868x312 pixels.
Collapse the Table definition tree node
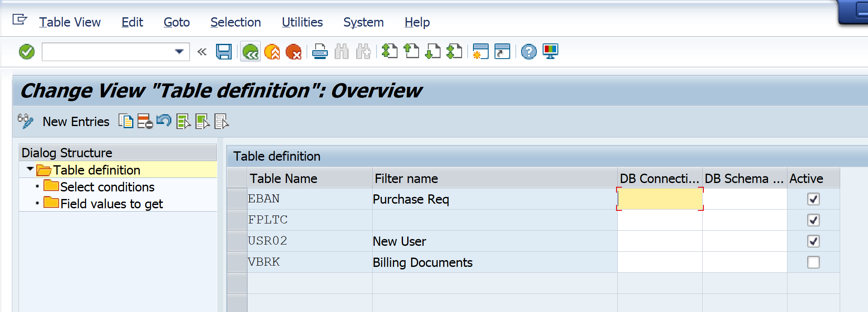pyautogui.click(x=30, y=169)
